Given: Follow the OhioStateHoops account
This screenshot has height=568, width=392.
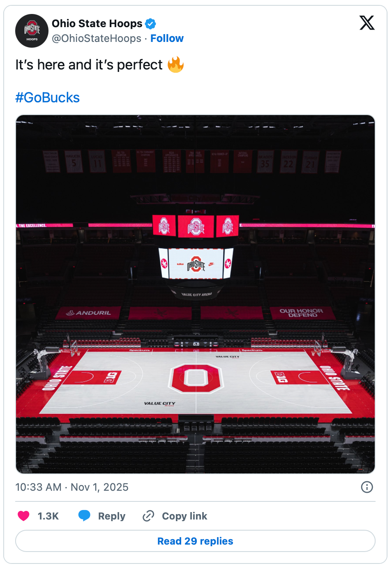Looking at the screenshot, I should [x=167, y=38].
